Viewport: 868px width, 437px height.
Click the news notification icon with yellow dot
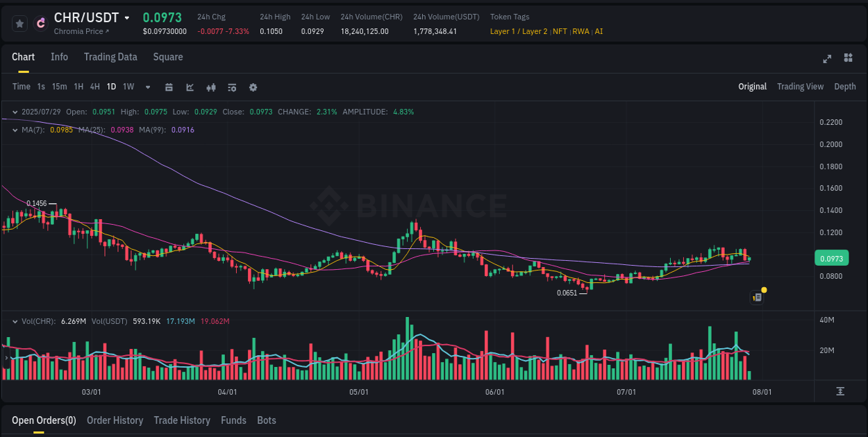[756, 296]
